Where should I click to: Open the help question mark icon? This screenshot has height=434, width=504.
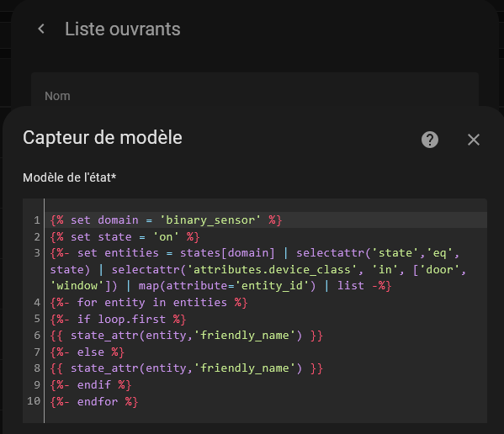coord(430,140)
